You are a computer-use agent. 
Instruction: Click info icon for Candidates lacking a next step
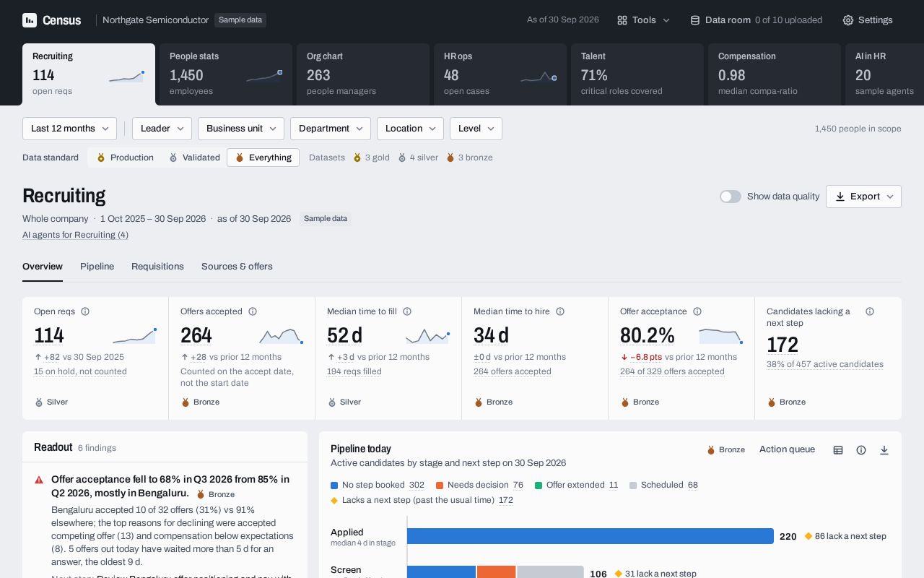click(x=870, y=311)
